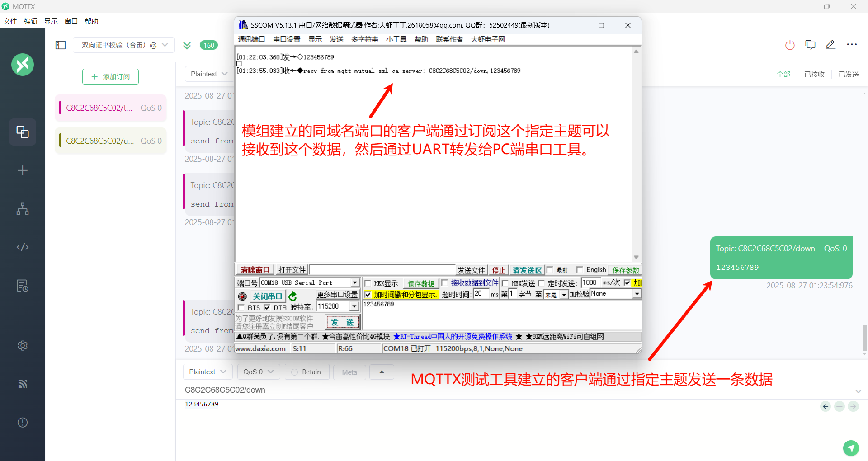Click the red record indicator in SSCOM
Screen dimensions: 868x461
(x=242, y=296)
